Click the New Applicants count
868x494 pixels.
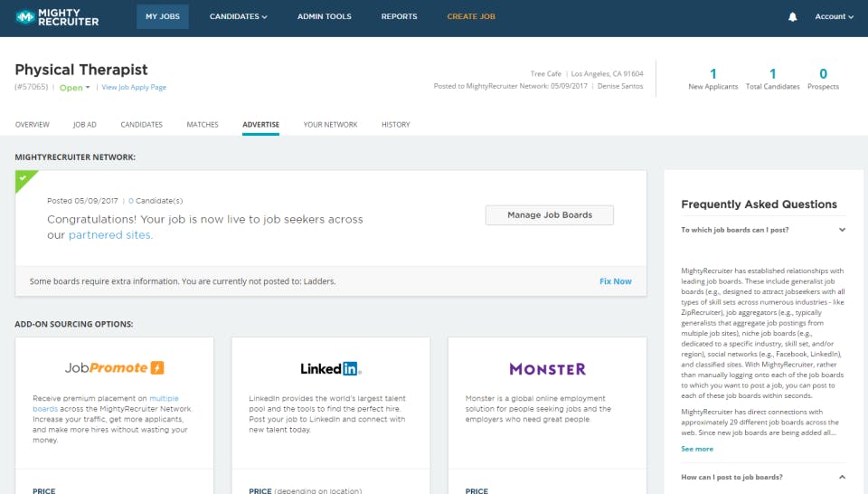pos(713,73)
